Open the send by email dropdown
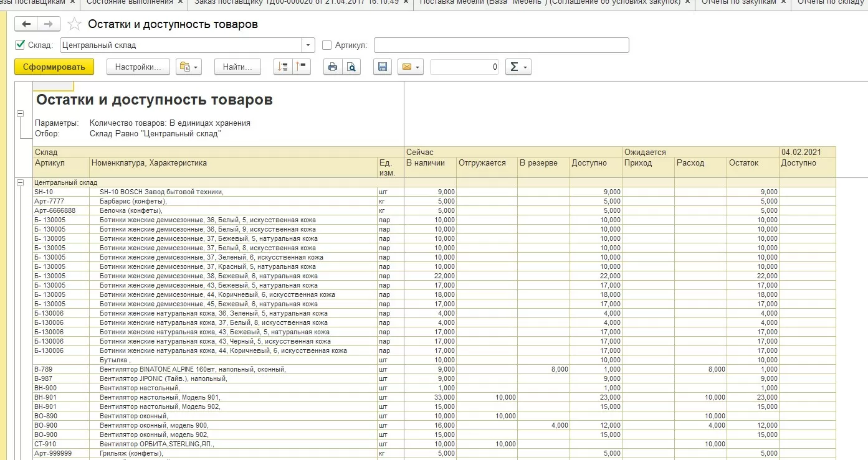Image resolution: width=868 pixels, height=460 pixels. click(x=411, y=67)
